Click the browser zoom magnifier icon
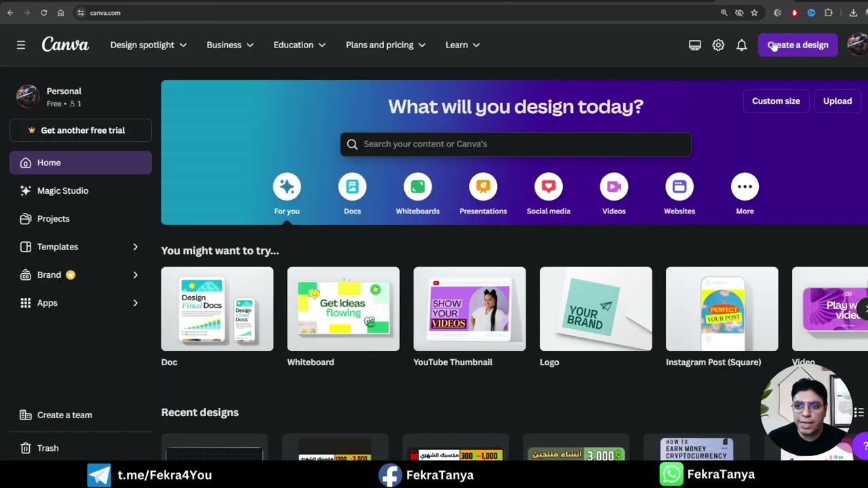868x488 pixels. pyautogui.click(x=724, y=13)
